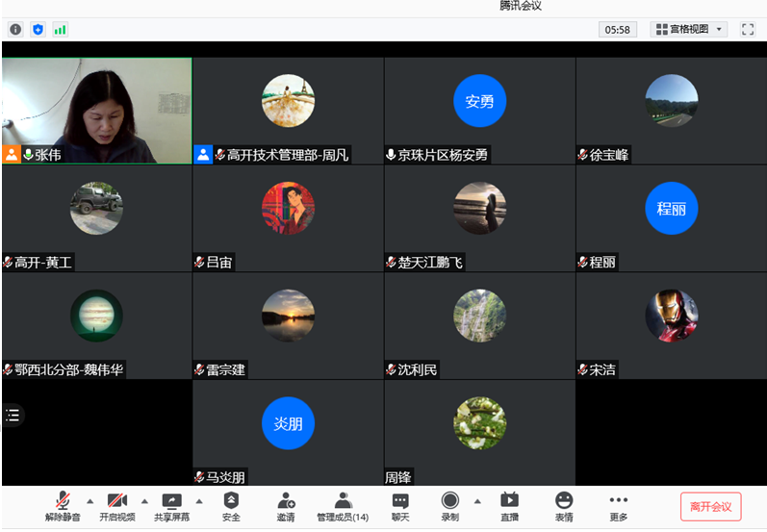Click the 05:58 meeting timer
Image resolution: width=767 pixels, height=532 pixels.
click(617, 29)
